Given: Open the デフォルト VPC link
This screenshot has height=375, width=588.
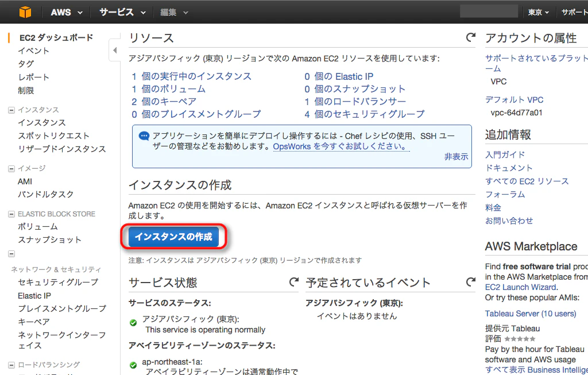Looking at the screenshot, I should point(514,100).
